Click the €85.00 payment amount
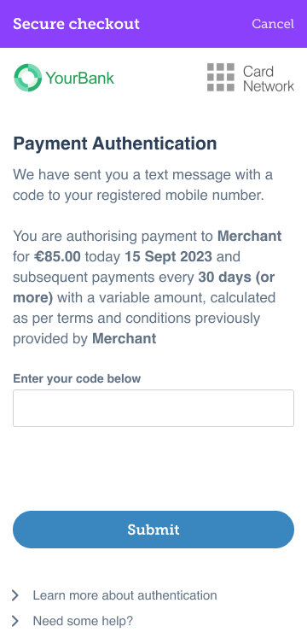 (57, 257)
